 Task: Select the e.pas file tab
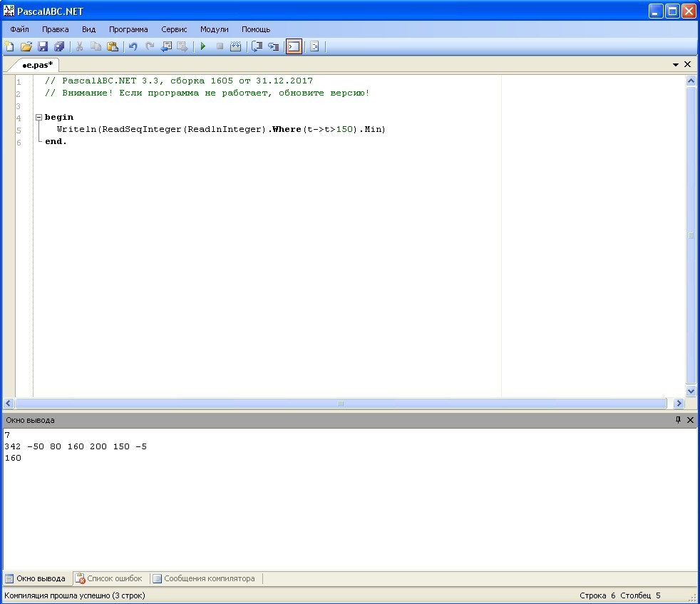point(37,65)
